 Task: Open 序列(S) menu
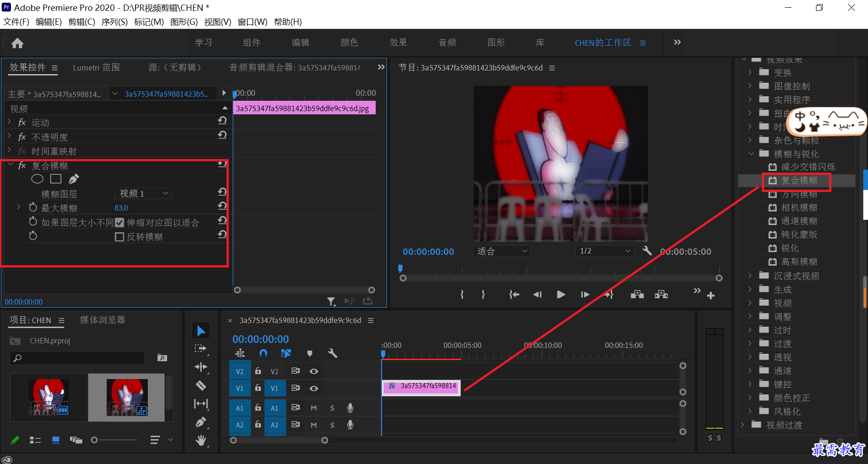(114, 22)
